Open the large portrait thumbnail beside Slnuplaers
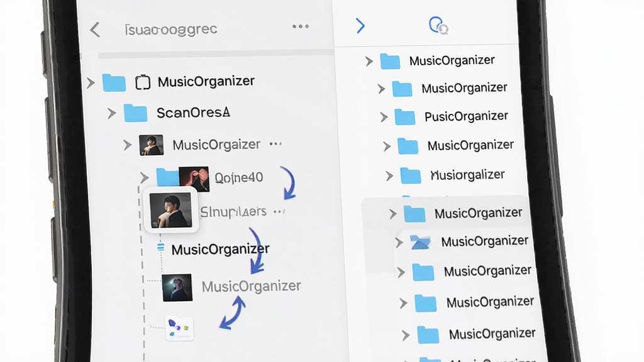The image size is (644, 362). click(171, 210)
